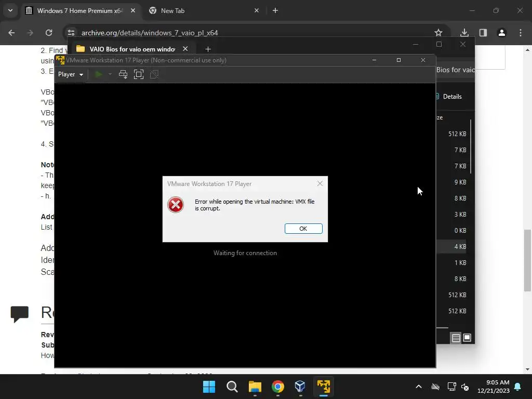Open the Chrome three-dot menu

click(521, 33)
